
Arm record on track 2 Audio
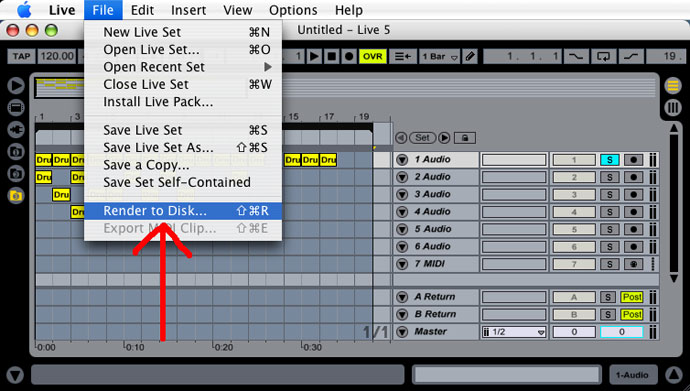point(633,177)
